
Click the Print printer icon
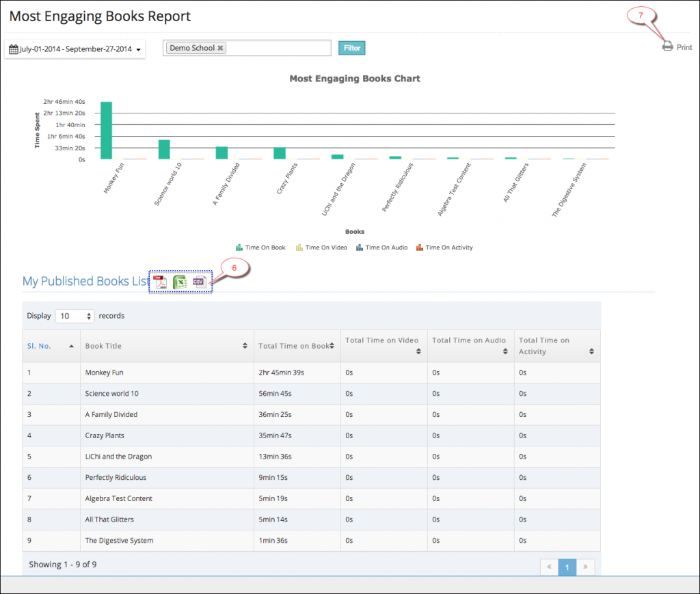coord(667,46)
